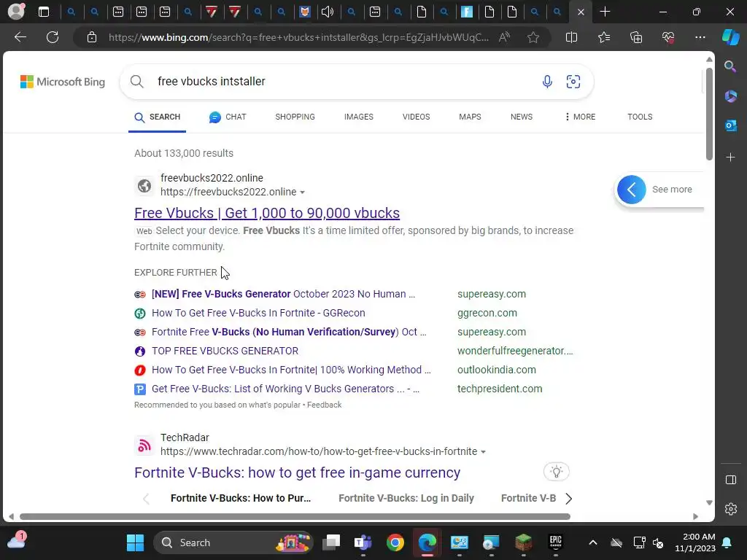Open TechRadar lightbulb insights icon
747x560 pixels.
(556, 472)
